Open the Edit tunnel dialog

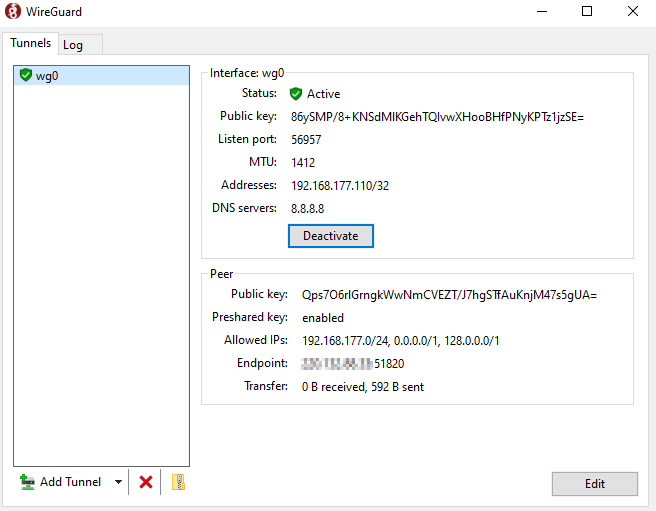point(594,484)
